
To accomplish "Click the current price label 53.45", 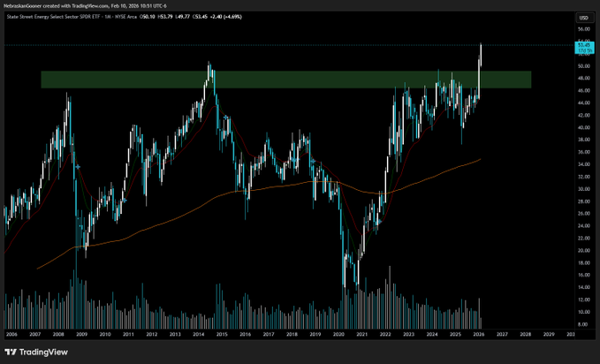I will pos(583,54).
